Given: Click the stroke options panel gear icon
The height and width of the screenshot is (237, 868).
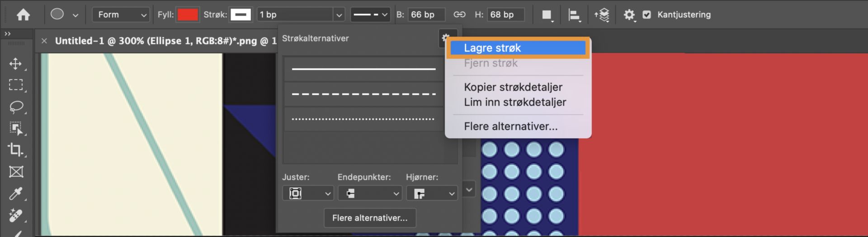Looking at the screenshot, I should [446, 38].
